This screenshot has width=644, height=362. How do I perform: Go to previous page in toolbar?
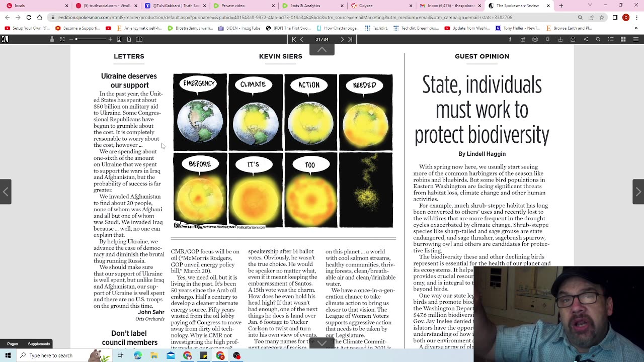coord(302,39)
